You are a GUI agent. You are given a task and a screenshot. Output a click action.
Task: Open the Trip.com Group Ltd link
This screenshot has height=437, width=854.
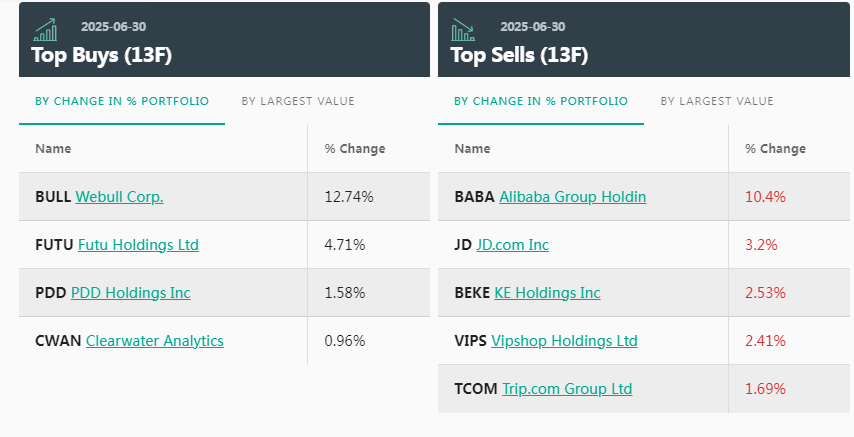[567, 389]
